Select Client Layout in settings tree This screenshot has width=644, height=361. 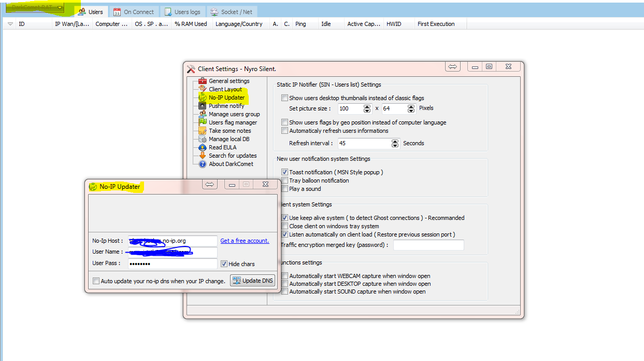tap(225, 89)
